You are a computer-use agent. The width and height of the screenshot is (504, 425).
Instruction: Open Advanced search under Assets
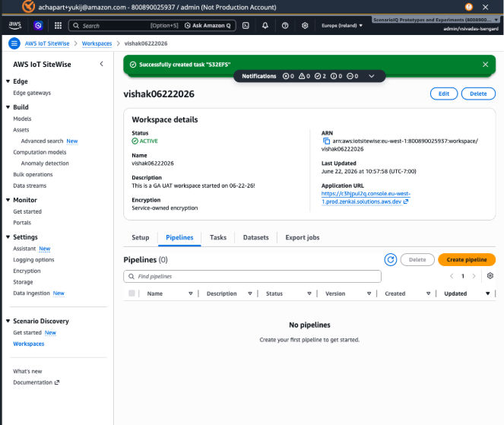(42, 141)
